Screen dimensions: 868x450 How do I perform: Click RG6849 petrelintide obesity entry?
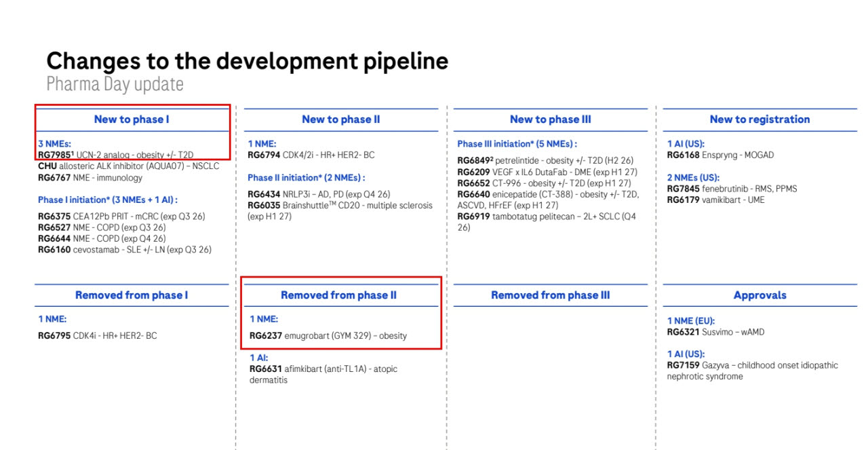tap(545, 160)
